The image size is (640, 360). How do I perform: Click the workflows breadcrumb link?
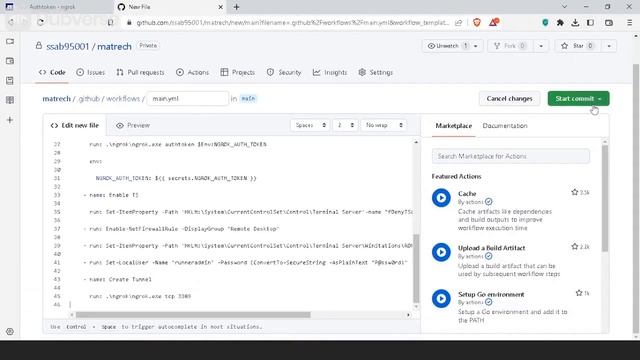[123, 99]
